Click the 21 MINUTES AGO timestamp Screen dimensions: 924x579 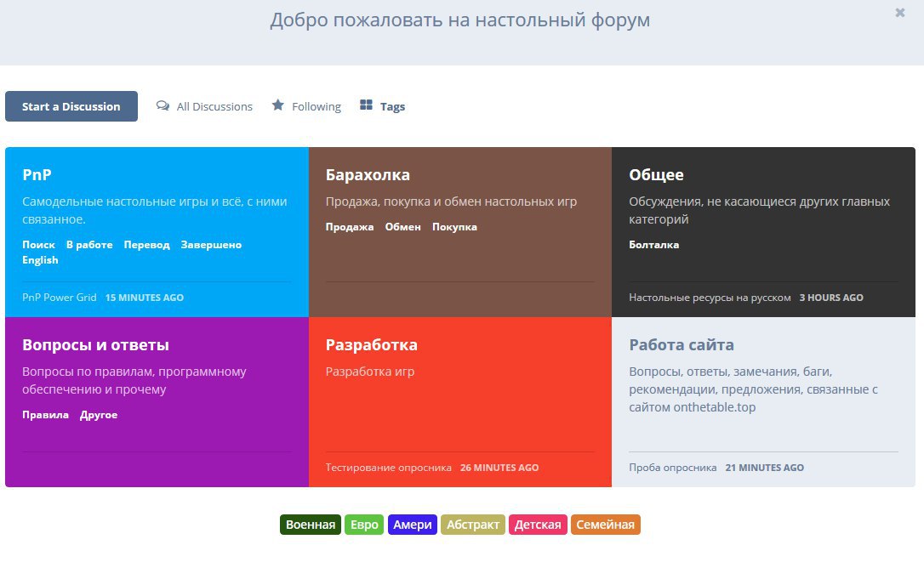coord(764,468)
